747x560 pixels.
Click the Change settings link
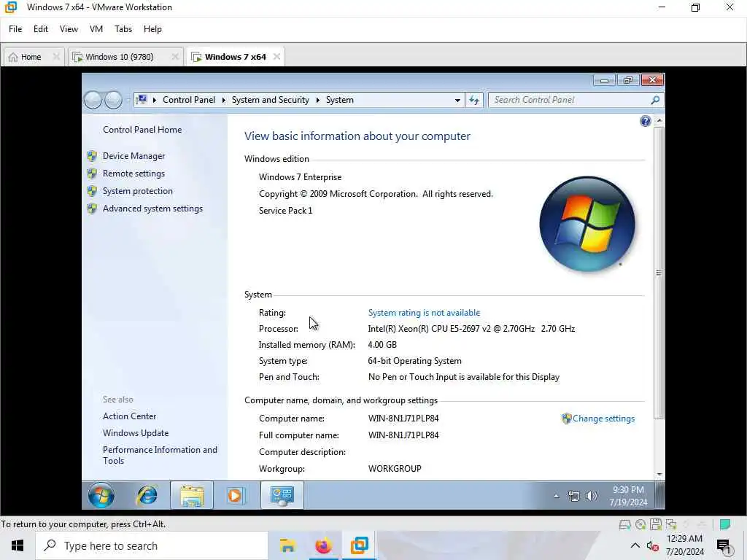[603, 419]
